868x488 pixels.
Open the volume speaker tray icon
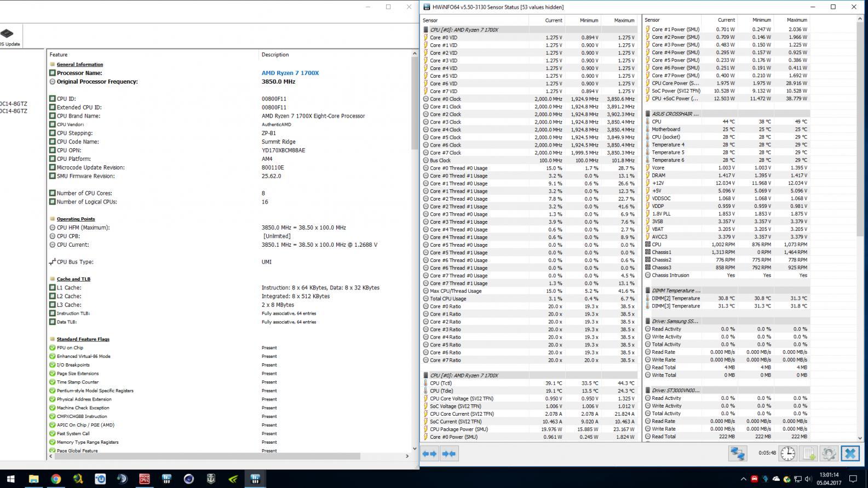tap(809, 479)
